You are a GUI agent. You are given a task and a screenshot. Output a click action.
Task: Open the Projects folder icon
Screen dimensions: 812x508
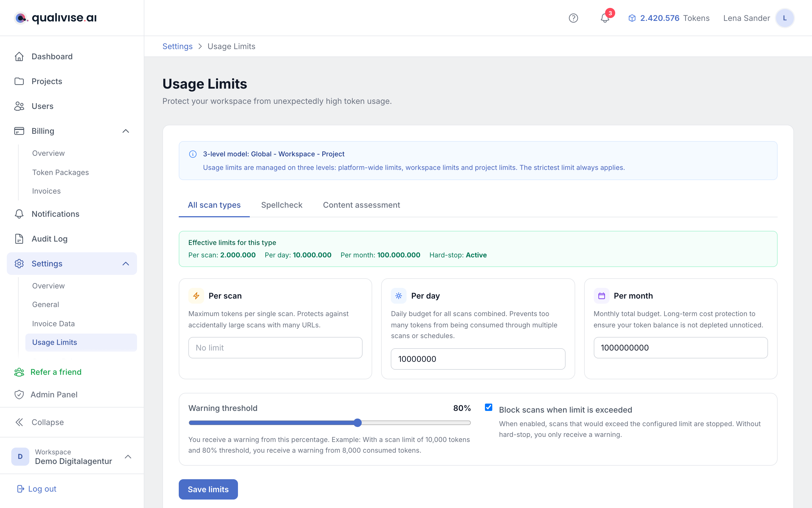[x=19, y=81]
